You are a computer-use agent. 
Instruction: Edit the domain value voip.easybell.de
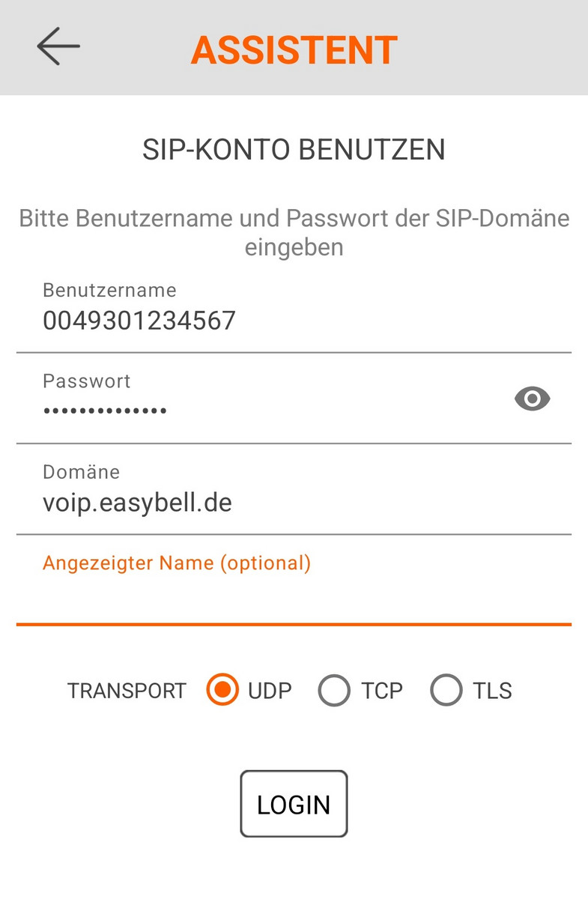click(137, 503)
